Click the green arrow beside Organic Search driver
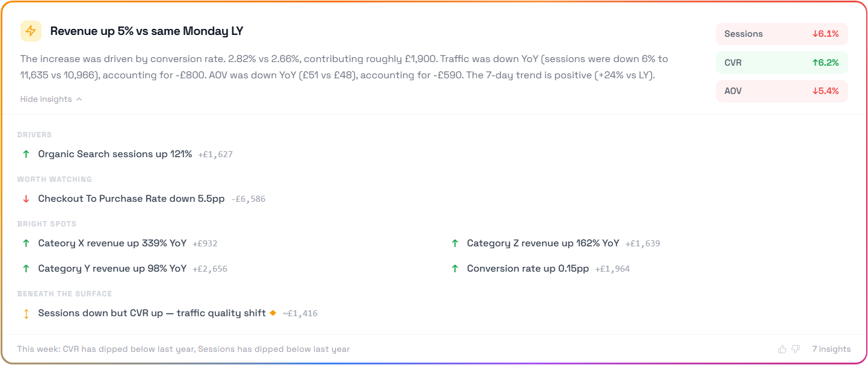 click(26, 154)
